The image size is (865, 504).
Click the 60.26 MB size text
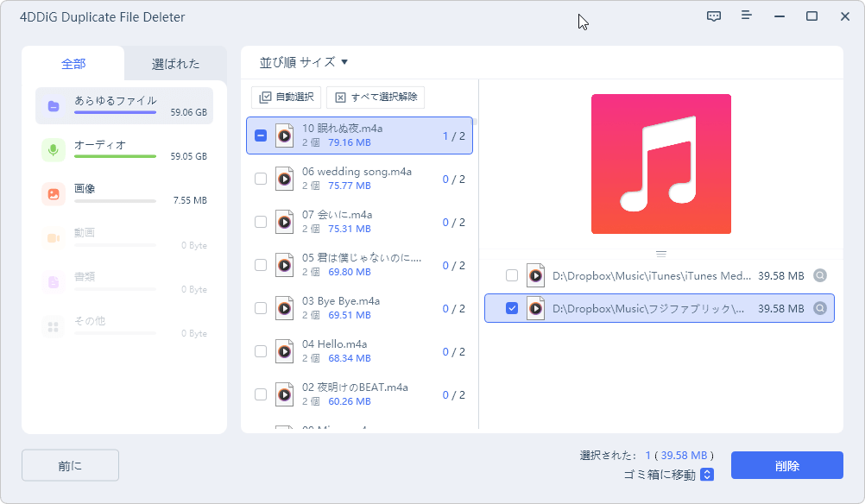350,401
